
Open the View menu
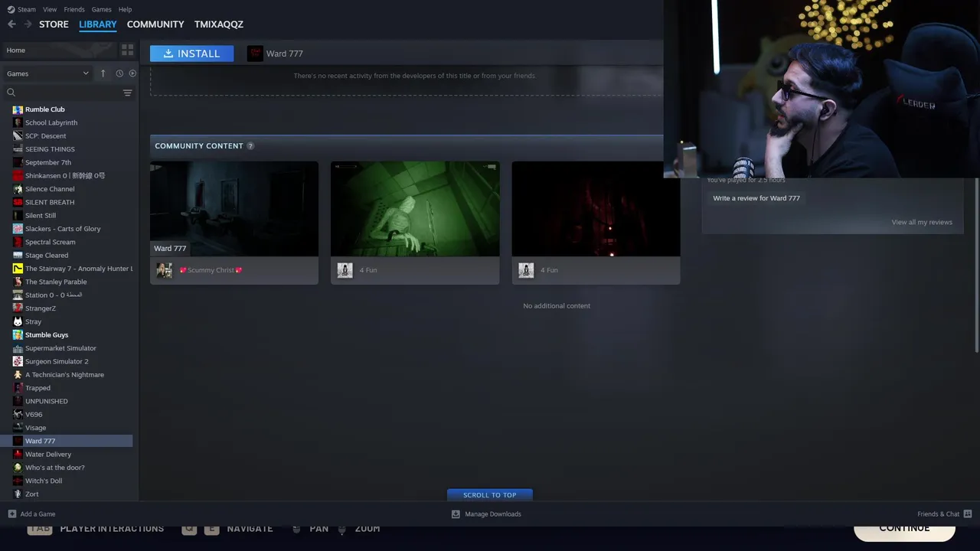[50, 9]
